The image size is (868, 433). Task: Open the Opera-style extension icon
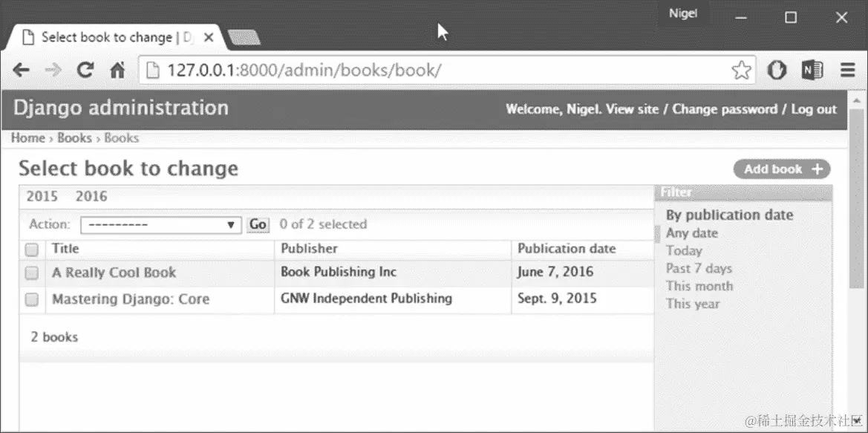tap(777, 71)
